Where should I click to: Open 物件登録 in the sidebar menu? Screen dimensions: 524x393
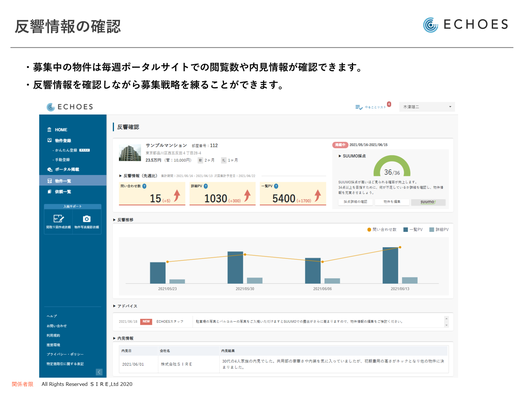[x=63, y=141]
